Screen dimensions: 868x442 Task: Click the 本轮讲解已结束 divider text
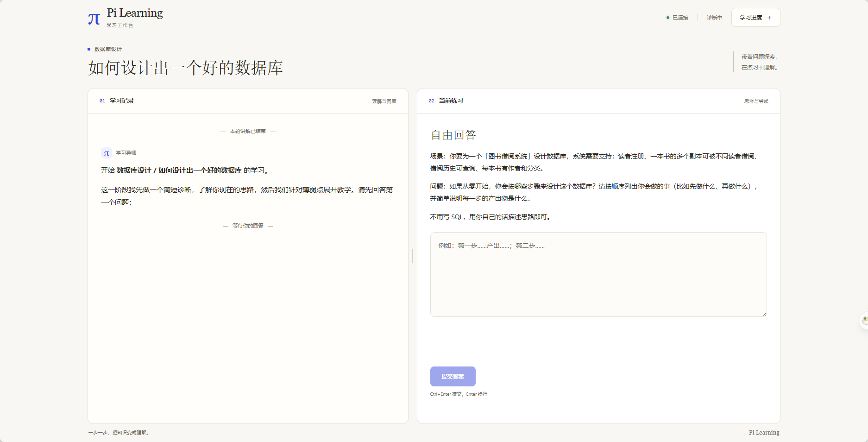click(x=248, y=132)
